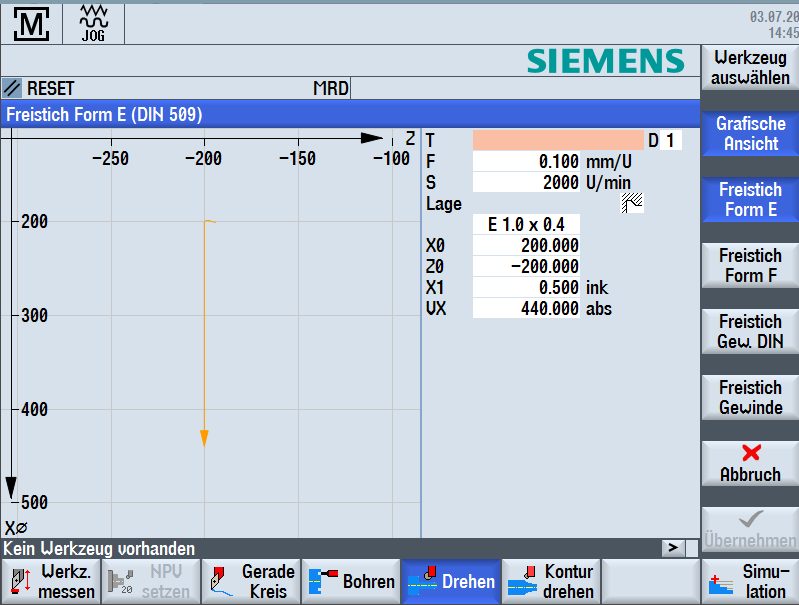Open Gerade Kreis softkey
This screenshot has height=605, width=799.
(x=251, y=582)
